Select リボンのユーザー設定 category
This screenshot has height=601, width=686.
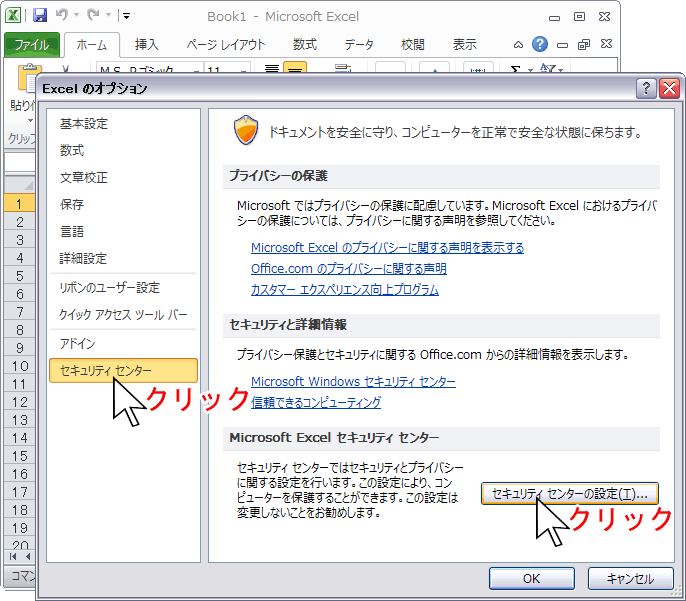pyautogui.click(x=123, y=287)
